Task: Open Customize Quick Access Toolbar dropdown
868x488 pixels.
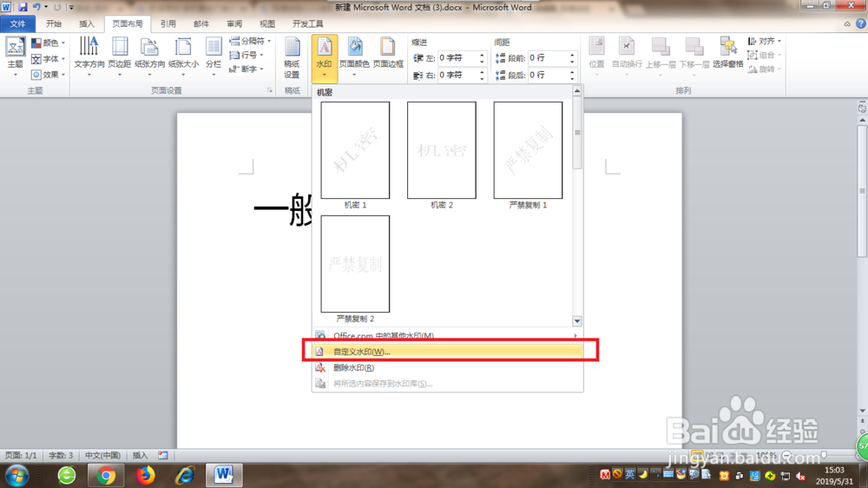Action: pyautogui.click(x=71, y=7)
